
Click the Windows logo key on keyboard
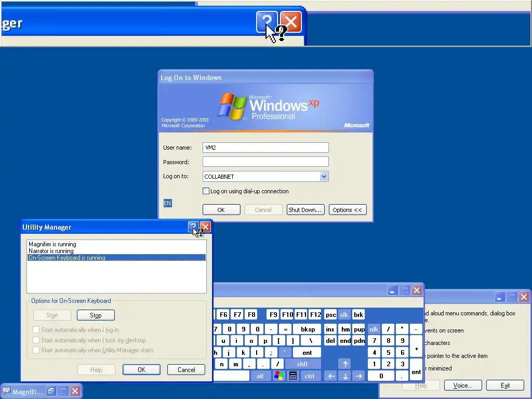tap(278, 376)
